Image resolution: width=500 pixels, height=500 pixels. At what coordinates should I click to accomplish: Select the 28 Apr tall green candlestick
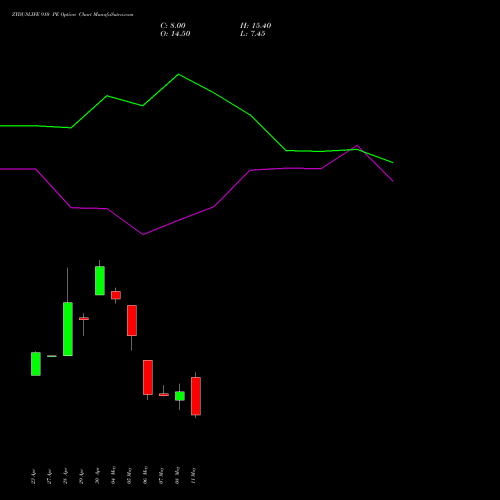(x=68, y=329)
